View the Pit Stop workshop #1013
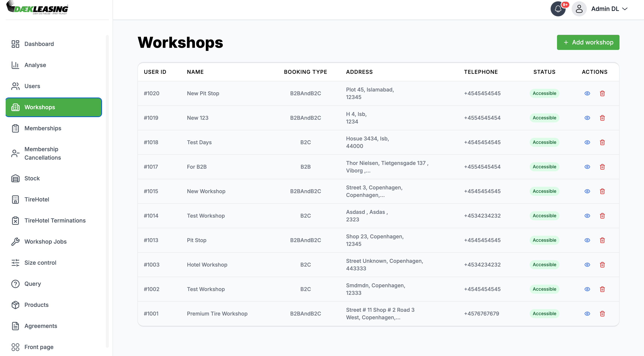 pyautogui.click(x=587, y=240)
